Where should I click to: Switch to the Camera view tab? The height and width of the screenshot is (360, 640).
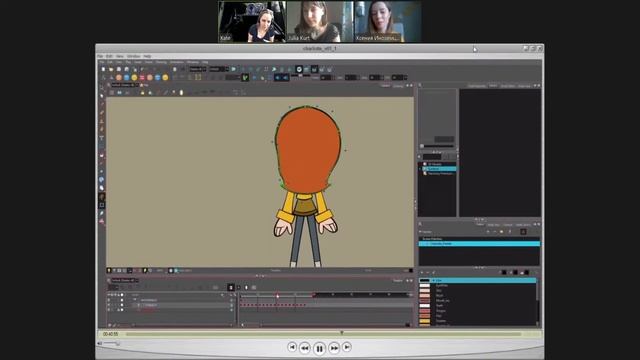pyautogui.click(x=385, y=86)
